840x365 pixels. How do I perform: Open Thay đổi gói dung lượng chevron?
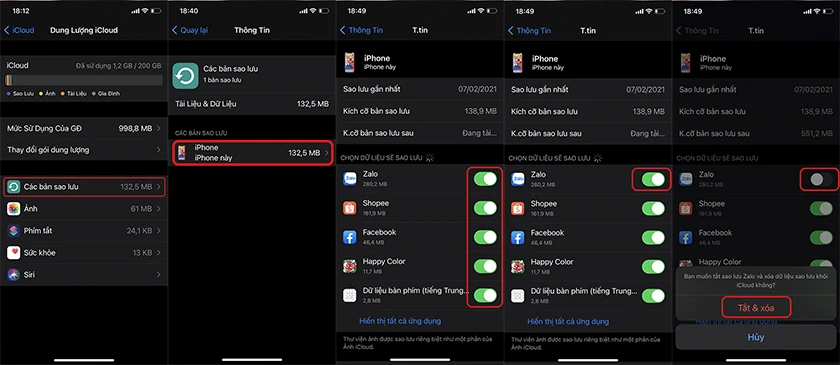pos(159,150)
